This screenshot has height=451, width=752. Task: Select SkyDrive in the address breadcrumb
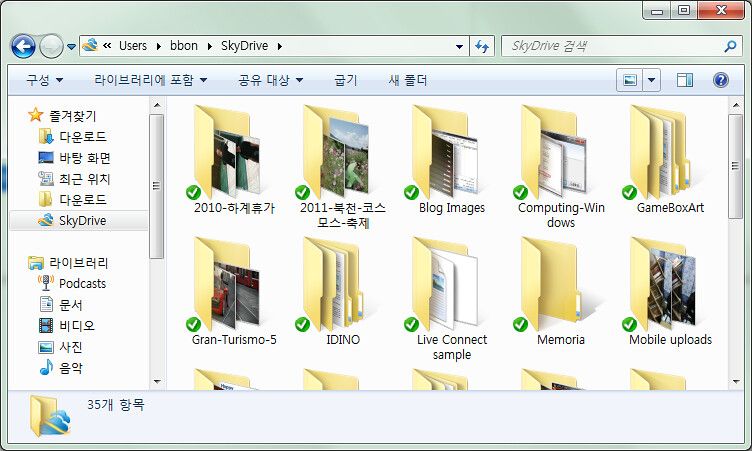[x=245, y=46]
